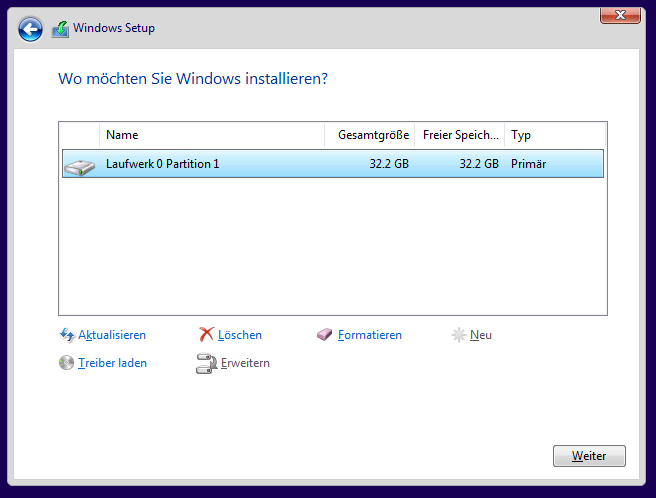Click the Windows Setup title icon
The height and width of the screenshot is (498, 656).
(60, 29)
